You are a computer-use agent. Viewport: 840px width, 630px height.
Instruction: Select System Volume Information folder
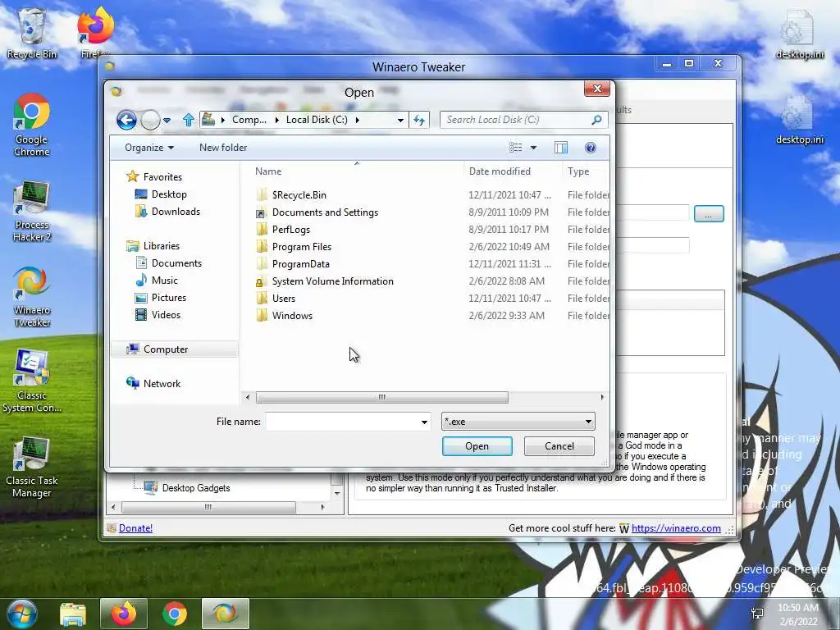coord(325,281)
